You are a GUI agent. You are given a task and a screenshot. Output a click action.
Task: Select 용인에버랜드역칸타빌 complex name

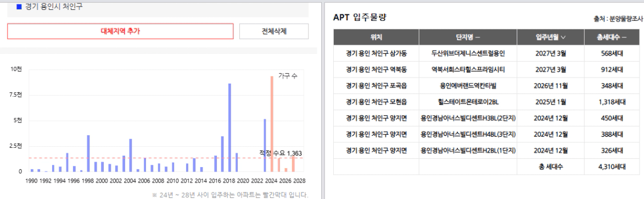click(x=468, y=86)
